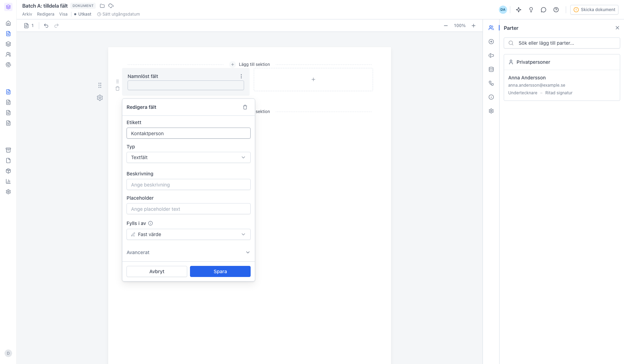Open the comments chat bubble icon
Image resolution: width=624 pixels, height=364 pixels.
click(544, 10)
